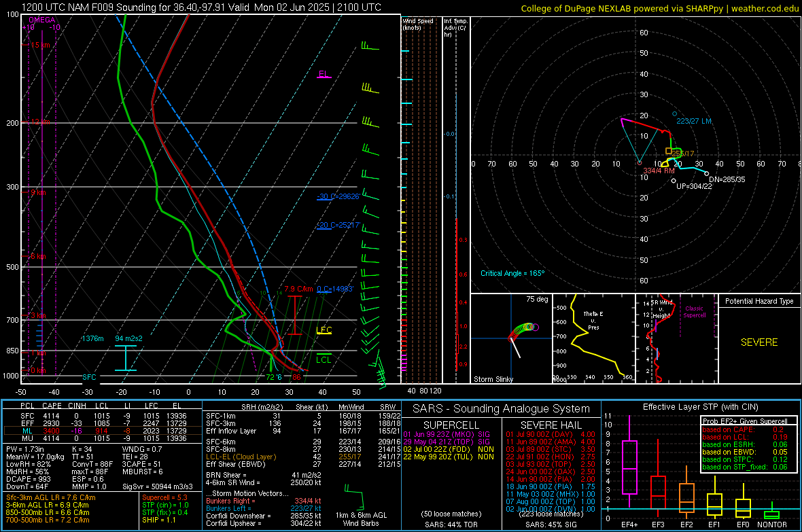The width and height of the screenshot is (802, 532).
Task: Click the yellow 'LFC' marker on the skew-T
Action: [324, 330]
